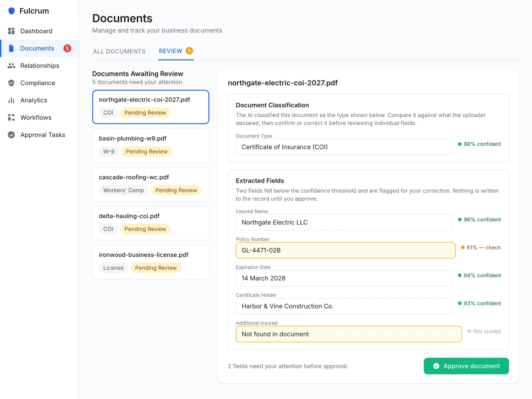The width and height of the screenshot is (532, 399).
Task: Click the orange dot beside 61% check
Action: coord(463,247)
